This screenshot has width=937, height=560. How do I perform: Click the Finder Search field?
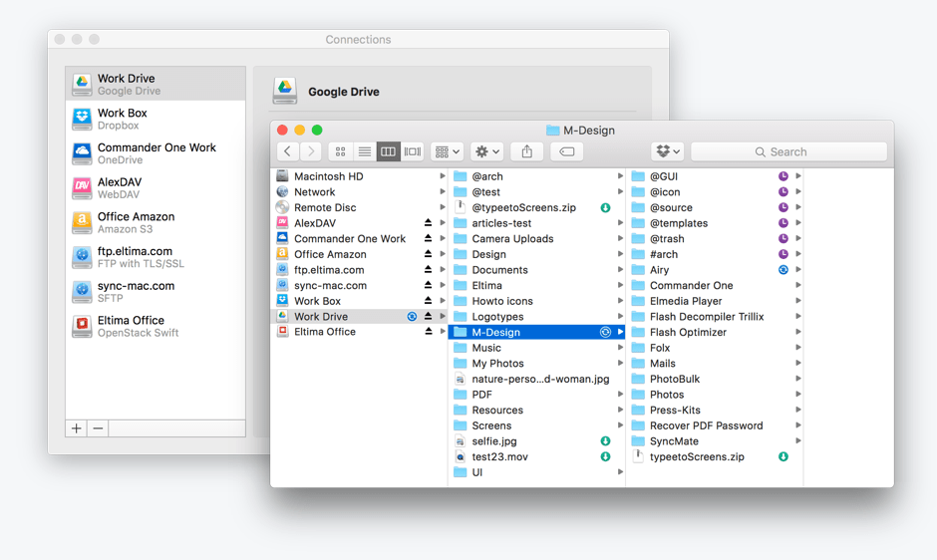click(788, 151)
